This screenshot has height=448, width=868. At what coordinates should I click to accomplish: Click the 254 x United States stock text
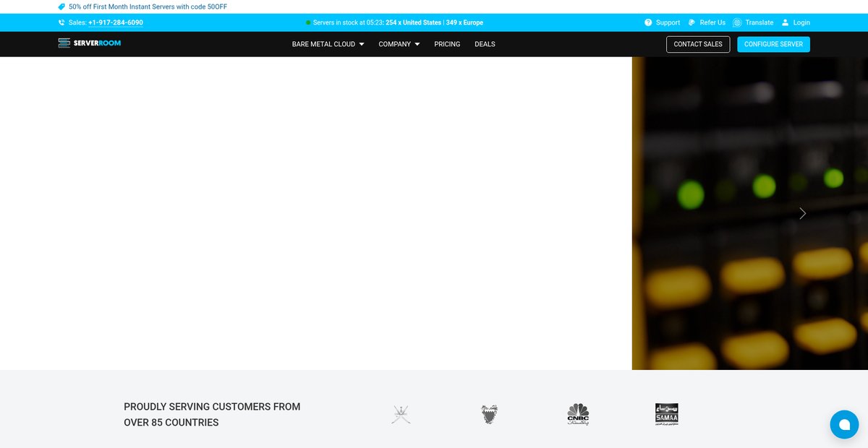click(x=414, y=22)
